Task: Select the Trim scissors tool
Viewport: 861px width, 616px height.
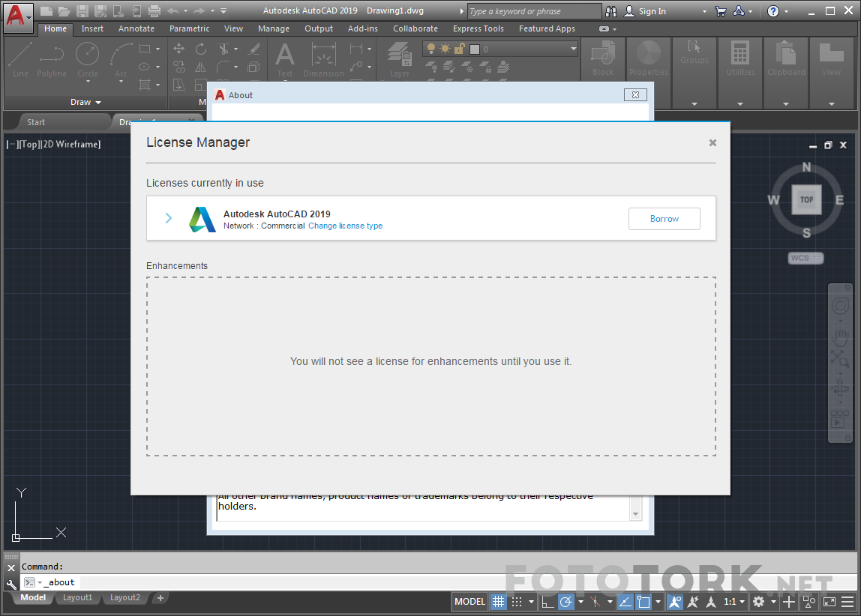Action: 223,49
